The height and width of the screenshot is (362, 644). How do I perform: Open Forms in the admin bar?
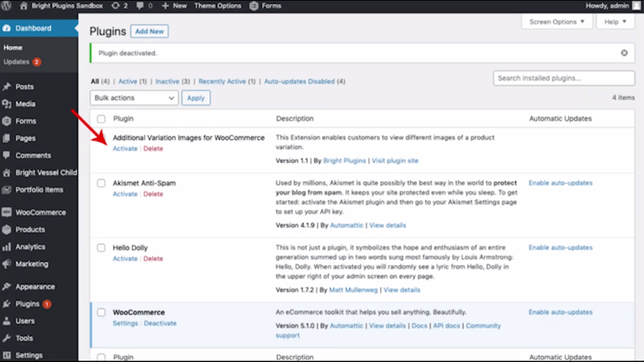[266, 6]
